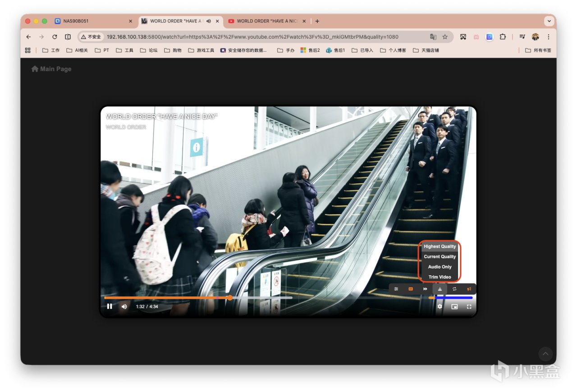Translate this page icon in address bar
The width and height of the screenshot is (577, 392).
433,37
